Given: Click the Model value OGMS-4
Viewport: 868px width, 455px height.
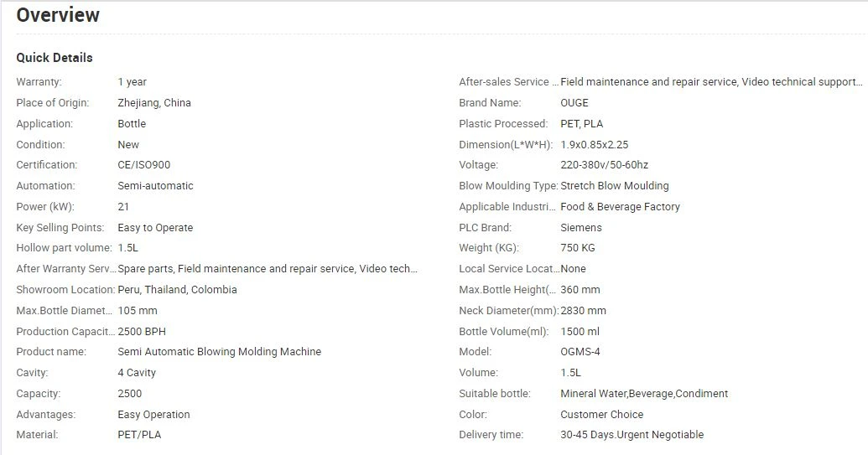Looking at the screenshot, I should point(580,352).
